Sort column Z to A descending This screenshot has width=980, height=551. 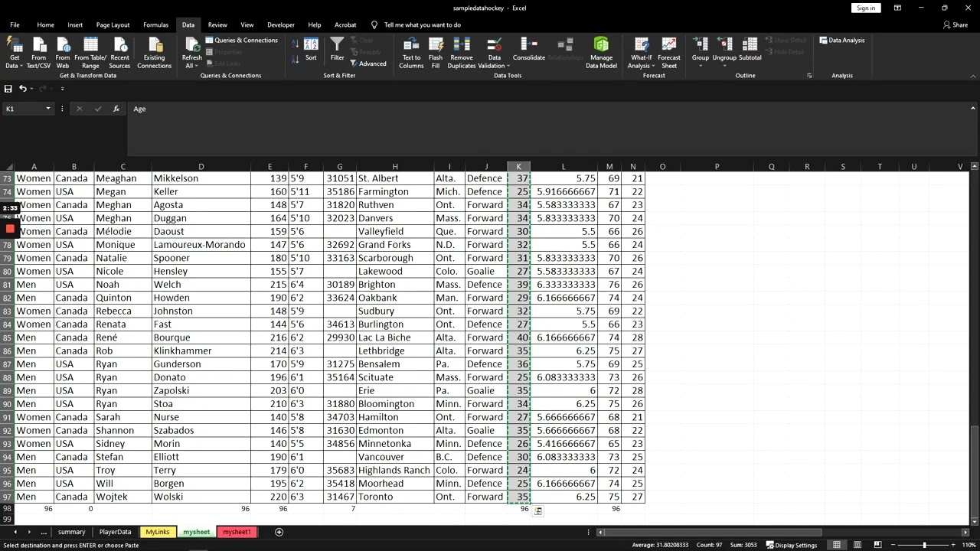click(295, 59)
